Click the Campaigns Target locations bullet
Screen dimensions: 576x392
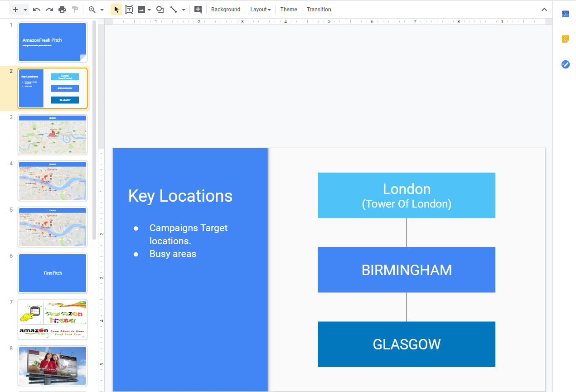[x=189, y=234]
